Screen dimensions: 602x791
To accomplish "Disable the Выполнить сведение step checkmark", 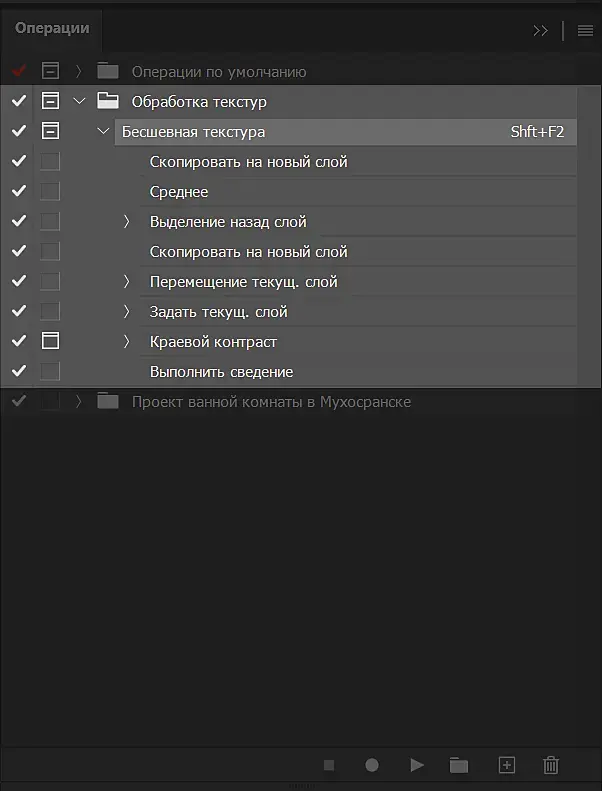I will click(18, 372).
